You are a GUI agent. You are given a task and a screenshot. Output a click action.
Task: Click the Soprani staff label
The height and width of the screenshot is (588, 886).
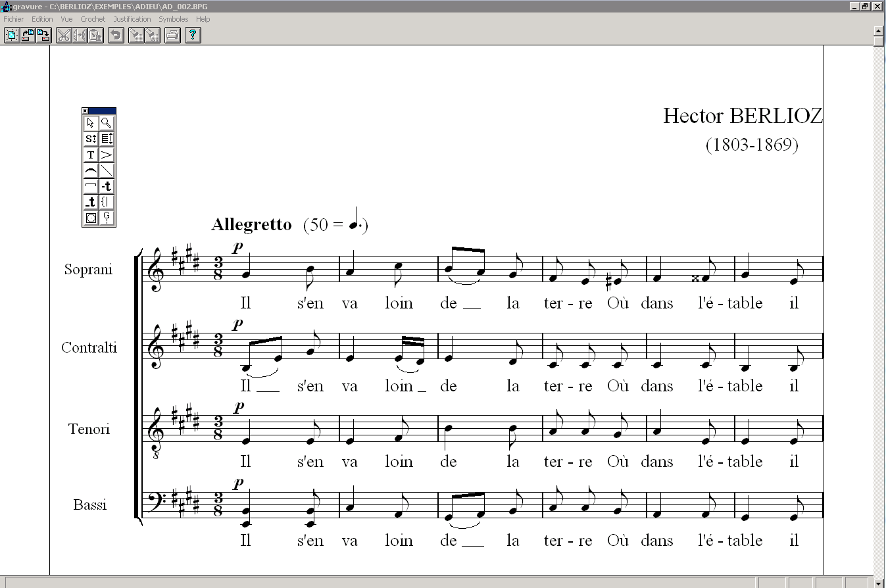(88, 270)
